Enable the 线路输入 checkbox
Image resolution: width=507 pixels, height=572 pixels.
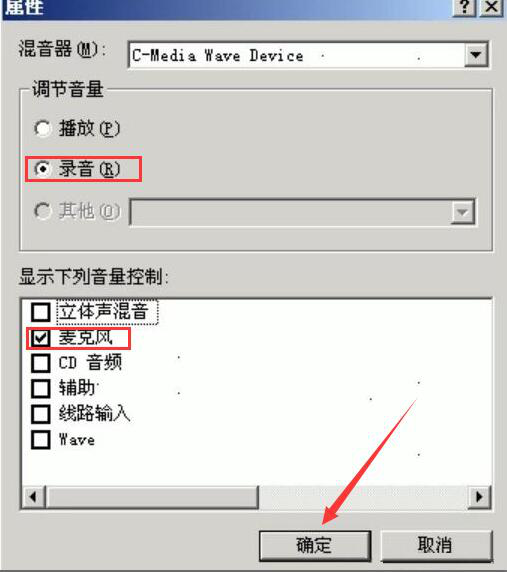pyautogui.click(x=40, y=414)
